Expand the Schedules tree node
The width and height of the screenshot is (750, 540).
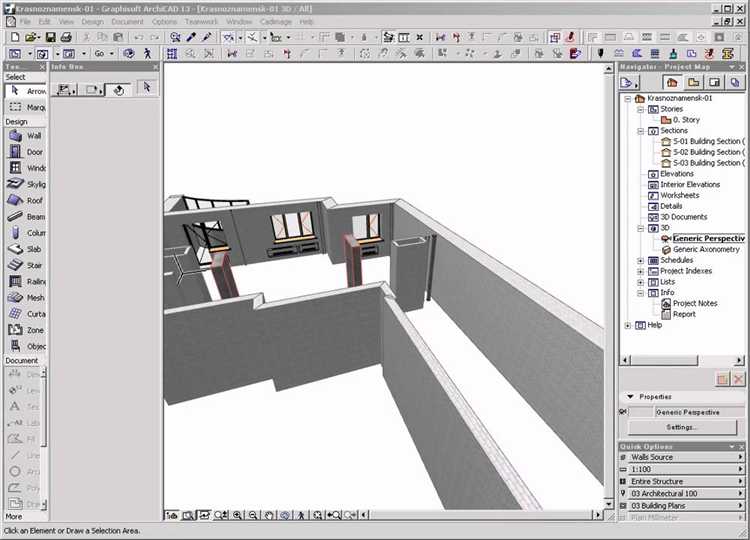pos(640,261)
